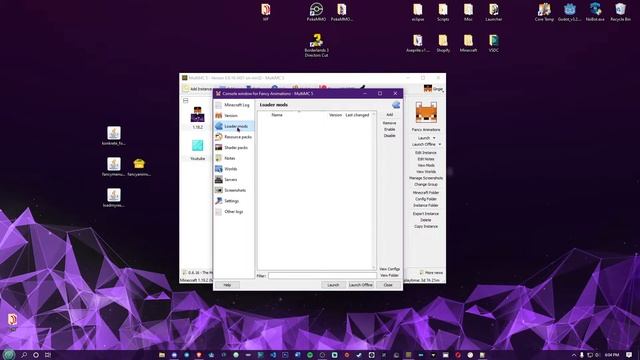Click Export Instance in MultiMC side panel
Viewport: 640px width, 360px height.
[426, 213]
